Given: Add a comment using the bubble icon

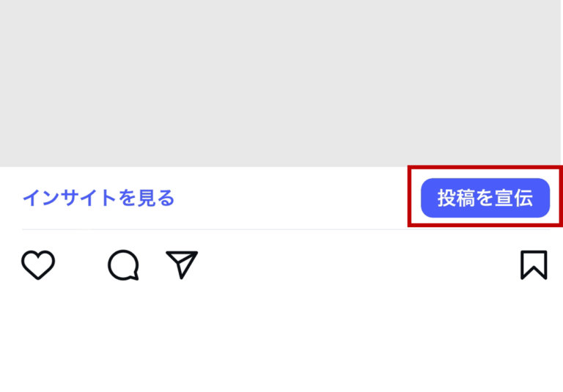Looking at the screenshot, I should (x=123, y=265).
